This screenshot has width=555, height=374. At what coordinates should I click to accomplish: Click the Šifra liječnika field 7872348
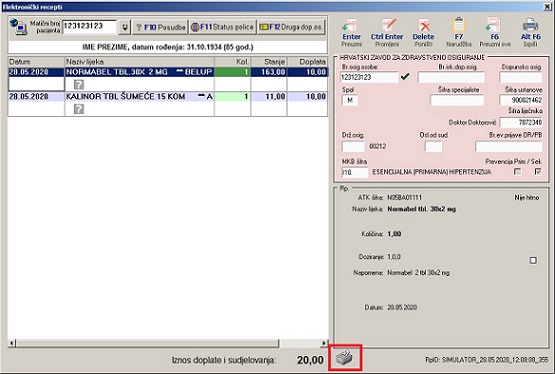pos(520,122)
